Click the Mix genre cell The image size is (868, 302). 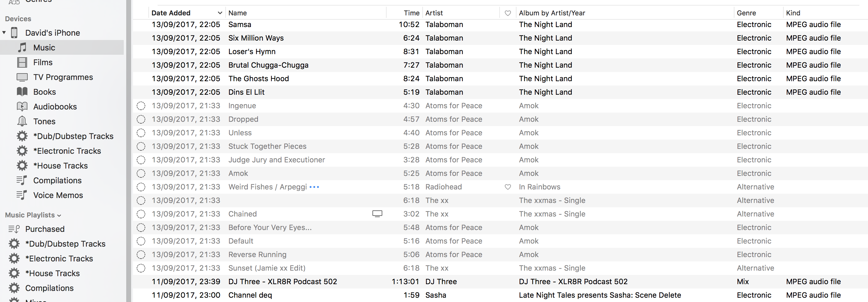click(x=743, y=281)
